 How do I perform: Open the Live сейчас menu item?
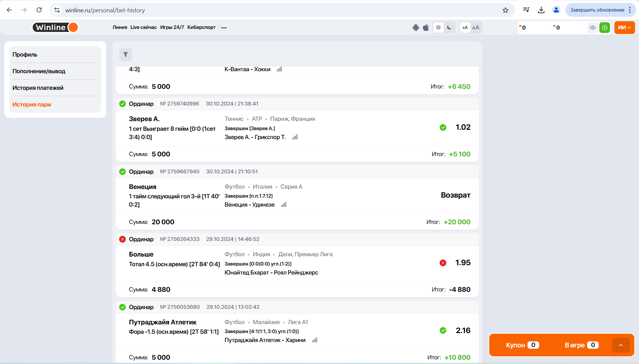point(143,27)
